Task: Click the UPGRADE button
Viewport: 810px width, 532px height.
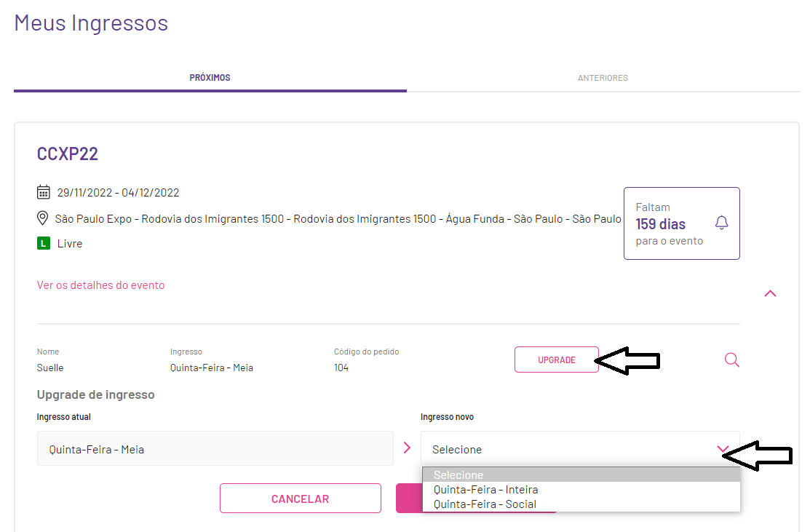Action: pyautogui.click(x=556, y=360)
